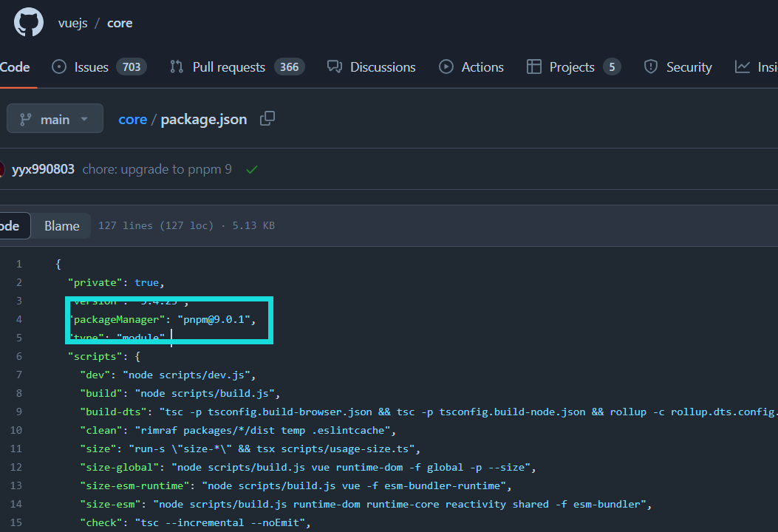Click the Actions play icon
Image resolution: width=778 pixels, height=532 pixels.
[x=446, y=66]
